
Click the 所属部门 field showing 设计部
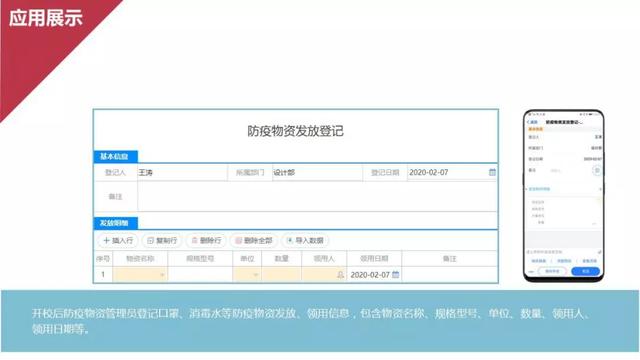317,173
